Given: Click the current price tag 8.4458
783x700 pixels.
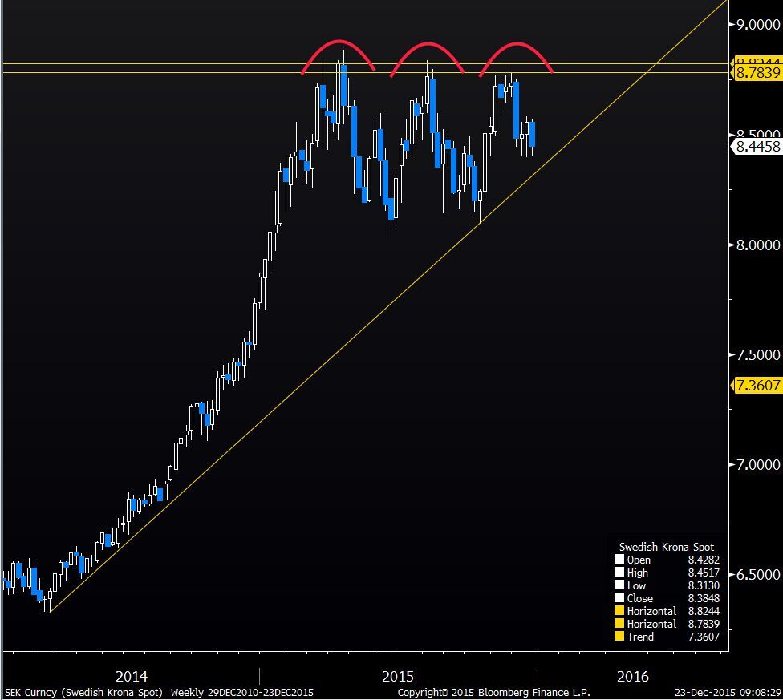Looking at the screenshot, I should tap(758, 146).
